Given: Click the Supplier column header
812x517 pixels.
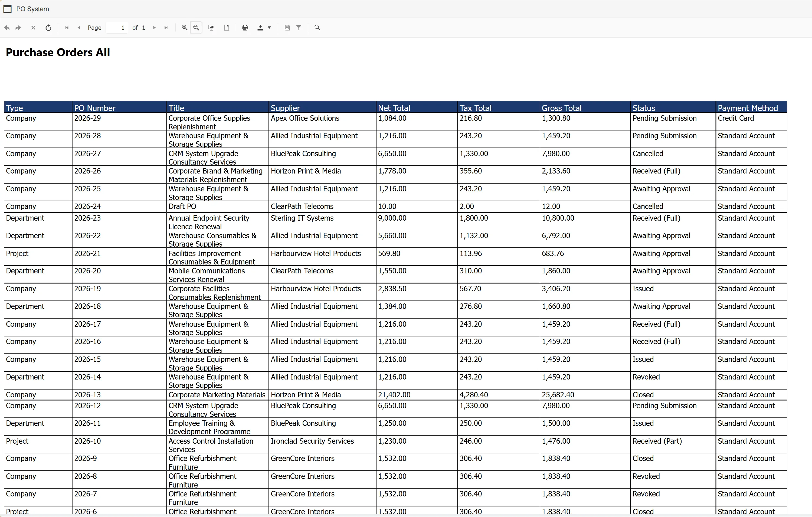Looking at the screenshot, I should pyautogui.click(x=322, y=107).
